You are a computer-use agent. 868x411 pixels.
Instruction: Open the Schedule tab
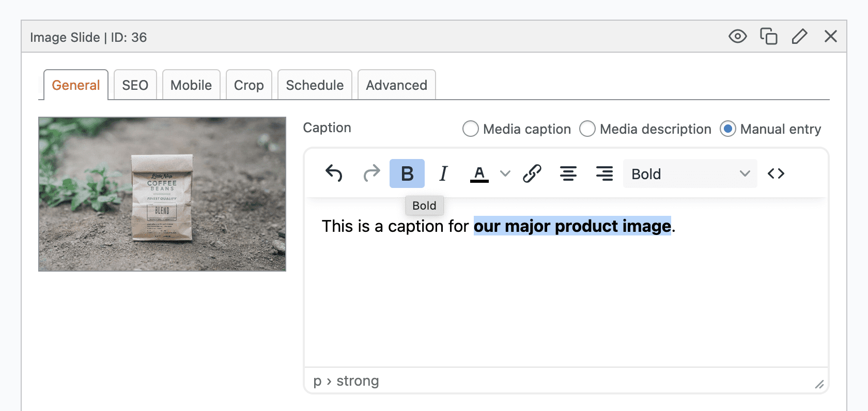(315, 85)
